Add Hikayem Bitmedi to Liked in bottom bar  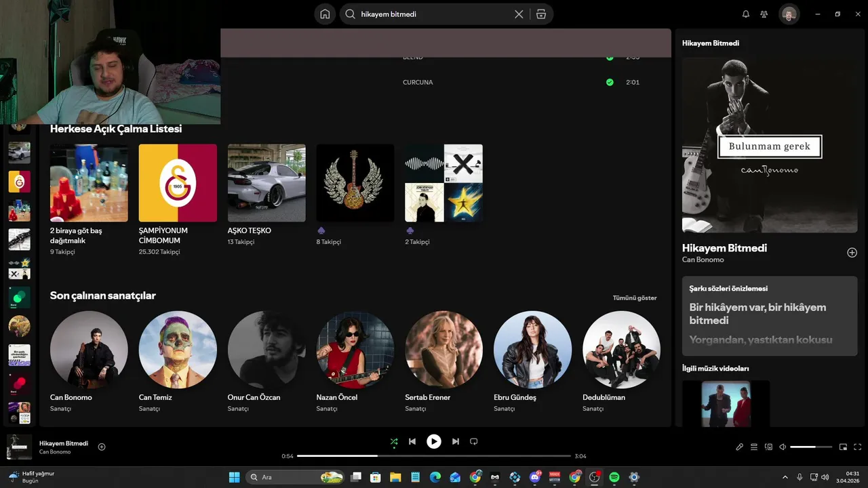(102, 447)
